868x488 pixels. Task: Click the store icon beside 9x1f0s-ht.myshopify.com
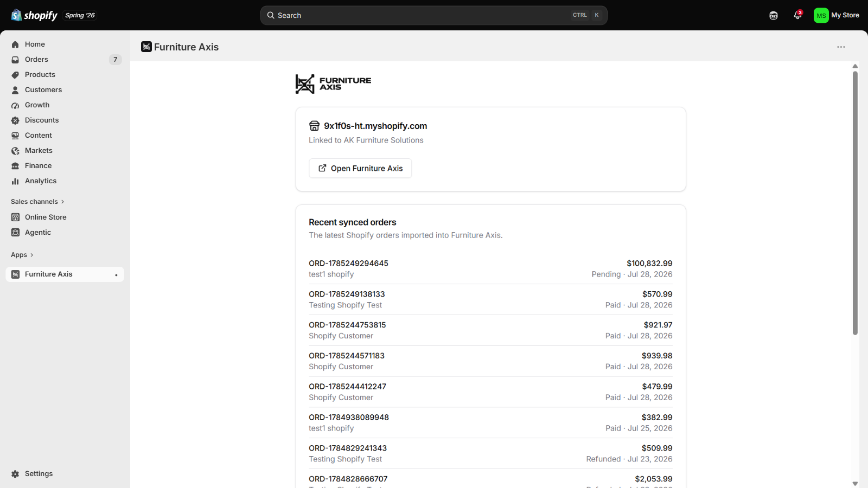tap(314, 126)
